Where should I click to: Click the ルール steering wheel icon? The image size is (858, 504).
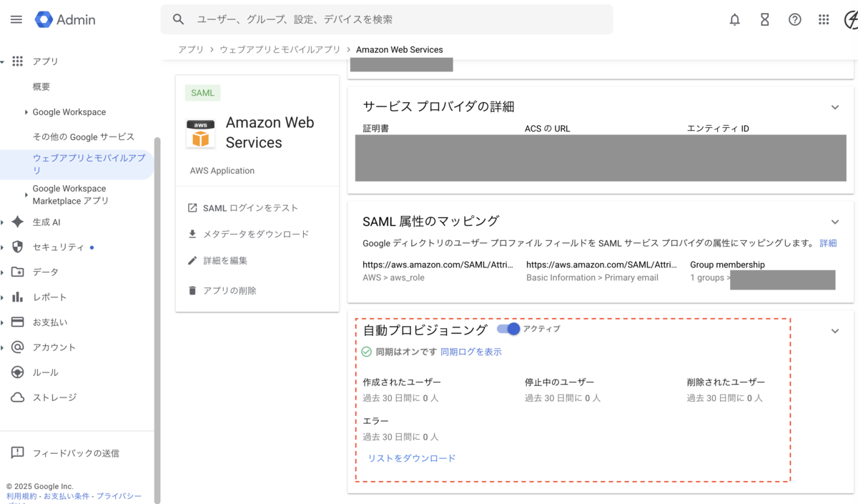[x=18, y=372]
